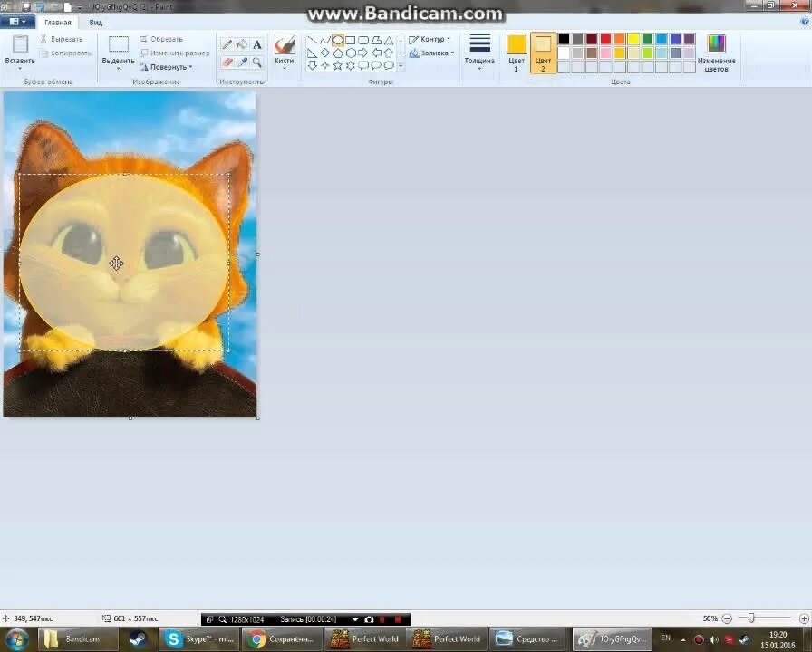Click Resize (Изменить размер) button

coord(175,53)
